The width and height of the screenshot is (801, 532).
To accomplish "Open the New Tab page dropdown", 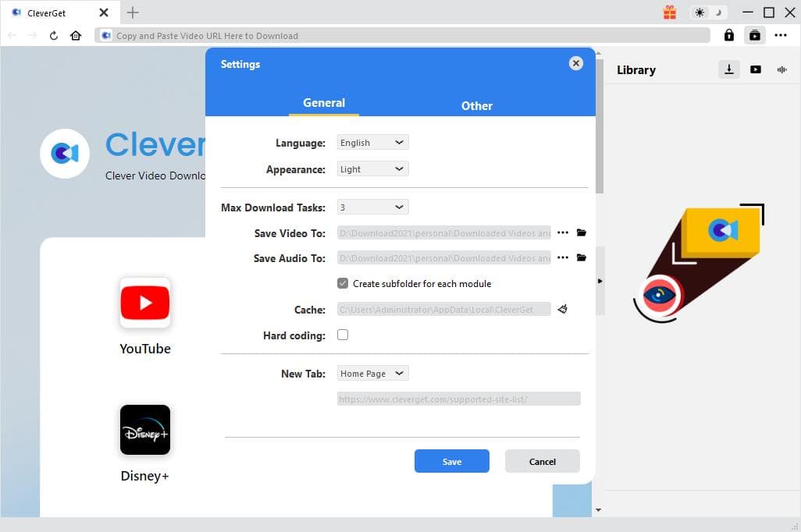I will click(372, 373).
